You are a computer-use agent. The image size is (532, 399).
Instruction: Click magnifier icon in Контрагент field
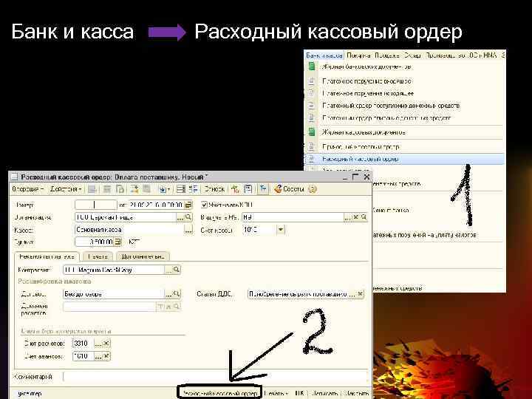coord(176,270)
